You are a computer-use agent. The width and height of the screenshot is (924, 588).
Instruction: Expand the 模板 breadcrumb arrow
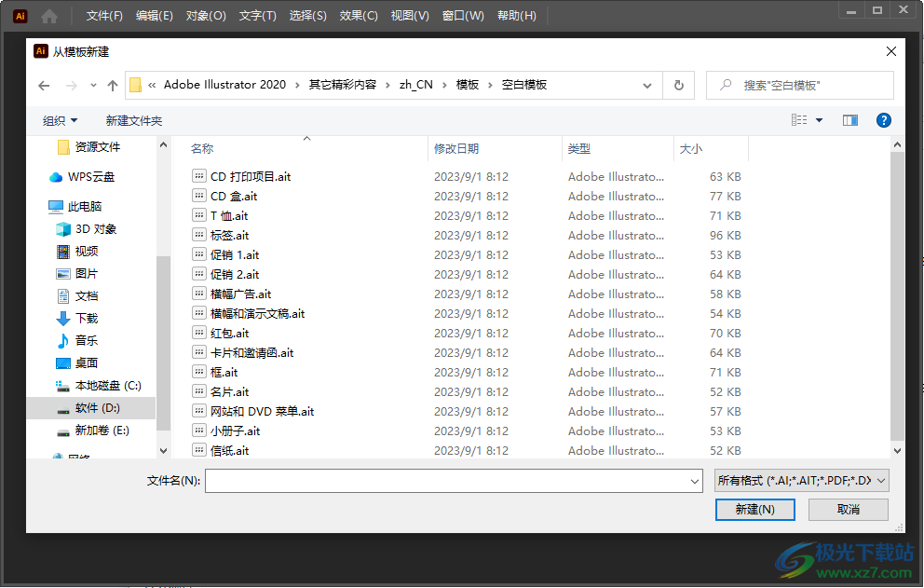490,85
